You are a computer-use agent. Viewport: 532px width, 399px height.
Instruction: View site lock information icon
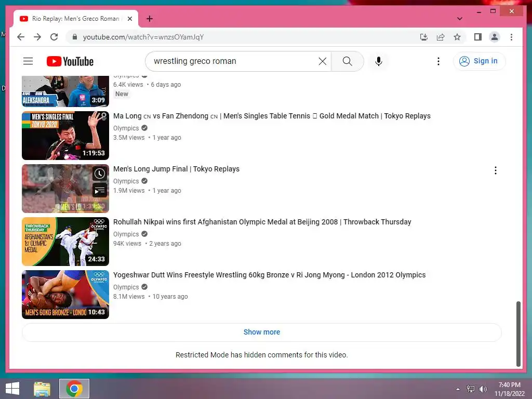pos(75,37)
